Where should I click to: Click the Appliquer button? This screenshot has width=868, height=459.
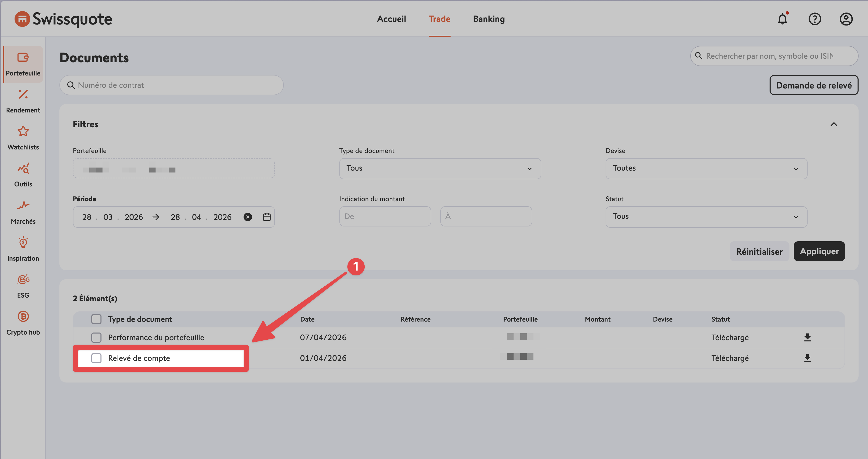point(819,251)
